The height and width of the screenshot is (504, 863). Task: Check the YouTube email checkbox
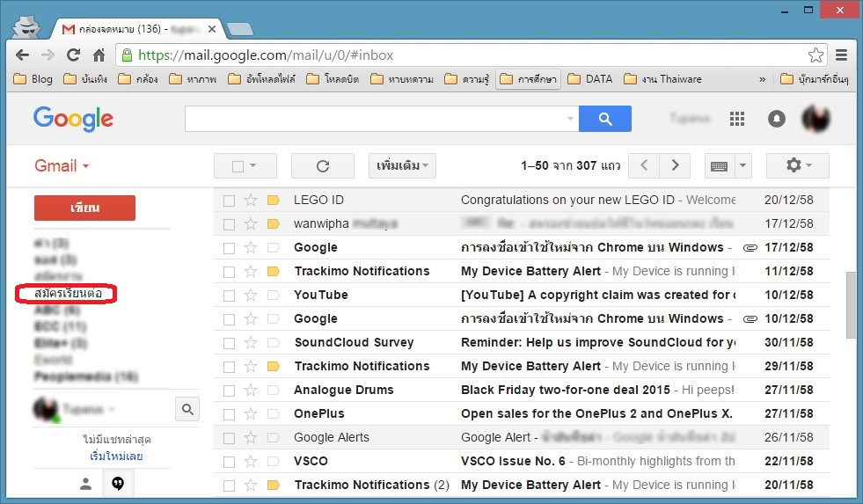[229, 296]
